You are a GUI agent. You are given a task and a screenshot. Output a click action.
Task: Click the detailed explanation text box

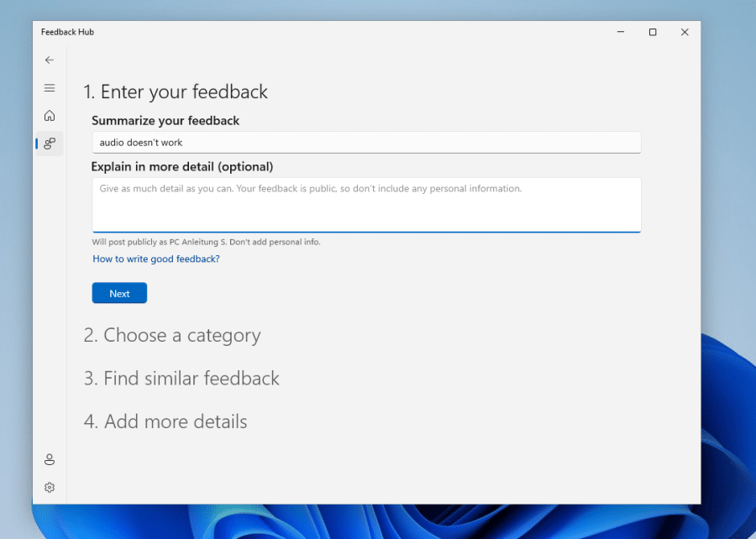[366, 205]
